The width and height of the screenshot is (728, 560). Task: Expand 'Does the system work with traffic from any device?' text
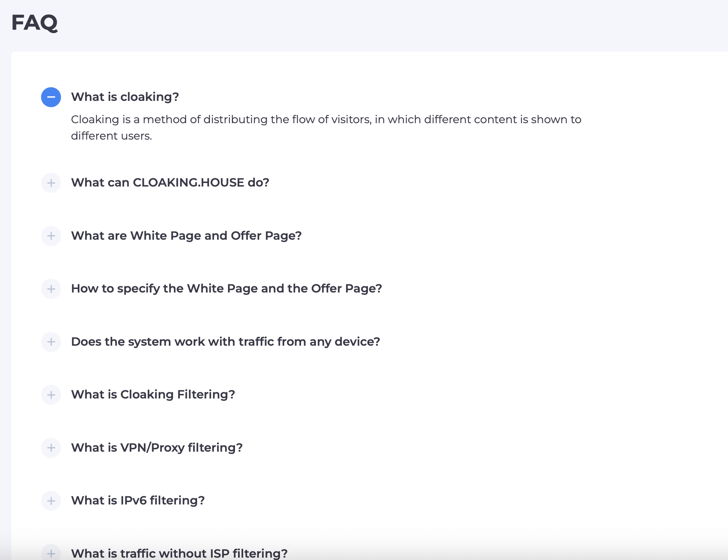(225, 342)
